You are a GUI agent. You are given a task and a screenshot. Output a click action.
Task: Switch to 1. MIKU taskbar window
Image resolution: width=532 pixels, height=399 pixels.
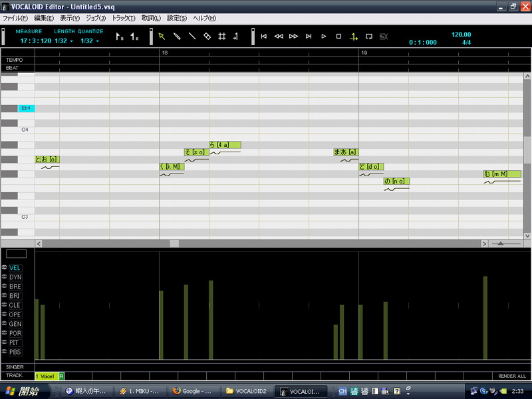click(140, 391)
